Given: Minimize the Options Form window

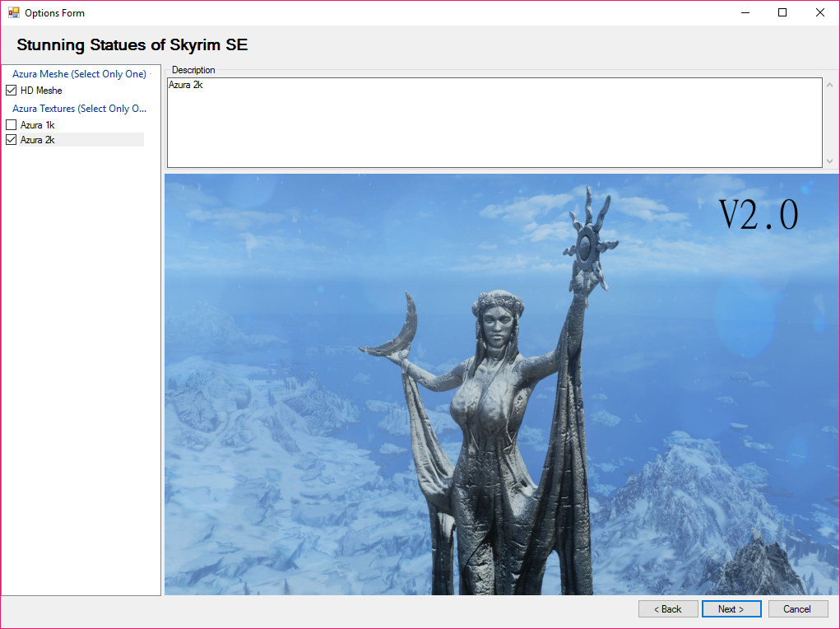Looking at the screenshot, I should (x=745, y=12).
